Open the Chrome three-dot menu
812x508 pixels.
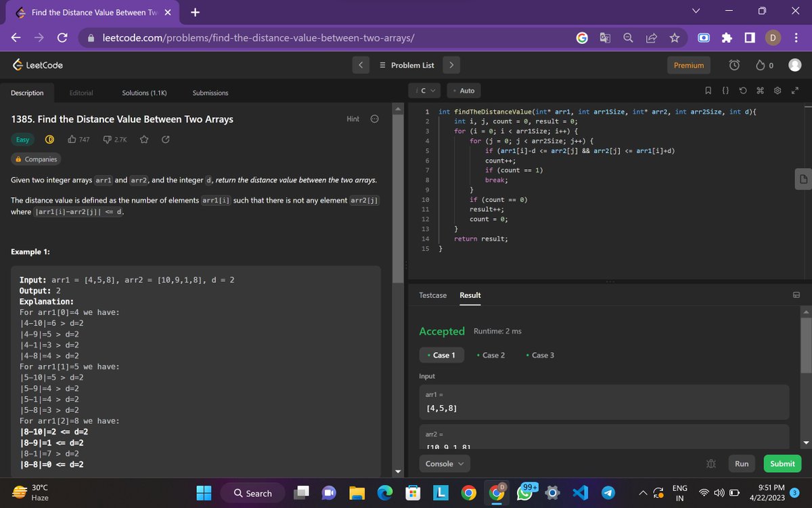(x=796, y=38)
